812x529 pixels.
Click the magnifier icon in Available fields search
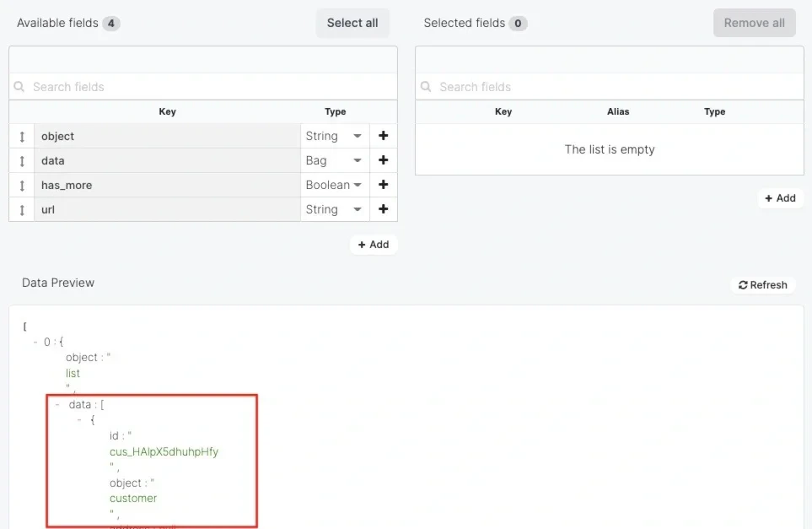[x=19, y=87]
